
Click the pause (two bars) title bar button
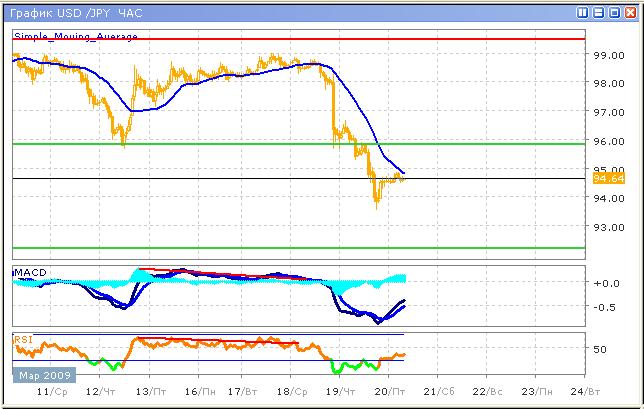[584, 13]
